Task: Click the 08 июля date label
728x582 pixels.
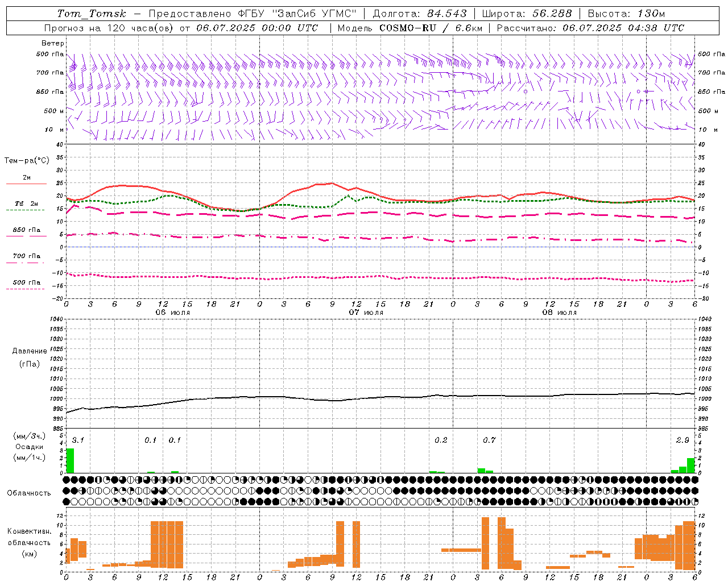Action: click(x=560, y=313)
